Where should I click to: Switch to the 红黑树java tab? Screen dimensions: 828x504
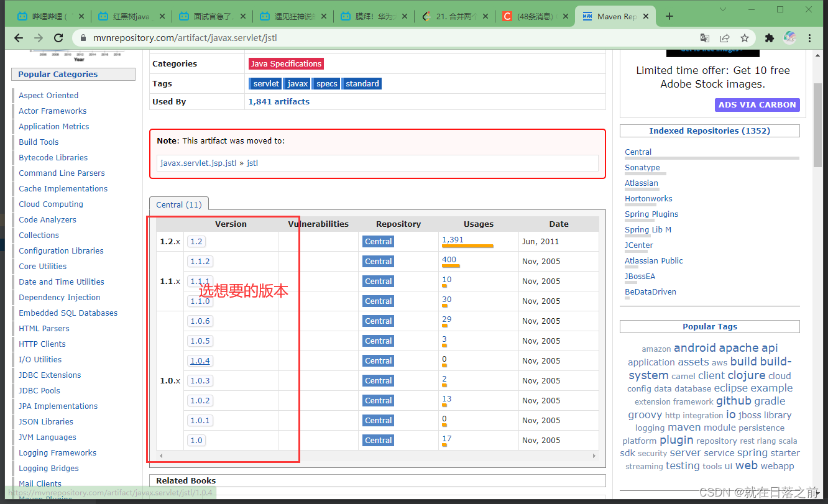click(x=131, y=17)
